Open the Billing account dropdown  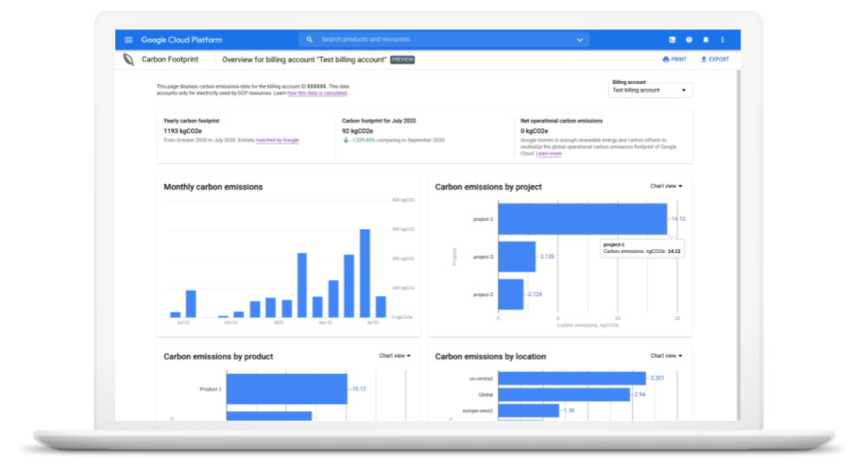click(x=651, y=91)
